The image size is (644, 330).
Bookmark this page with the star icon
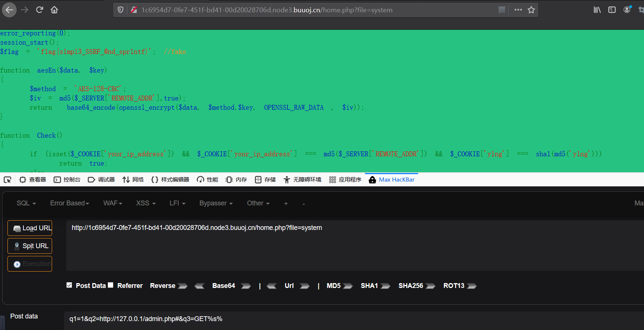pos(531,10)
